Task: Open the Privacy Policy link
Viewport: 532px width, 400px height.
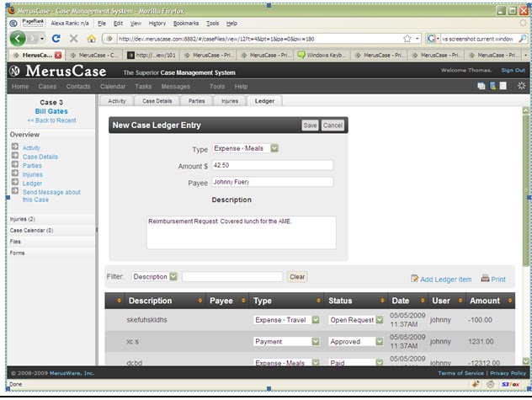Action: click(x=508, y=373)
